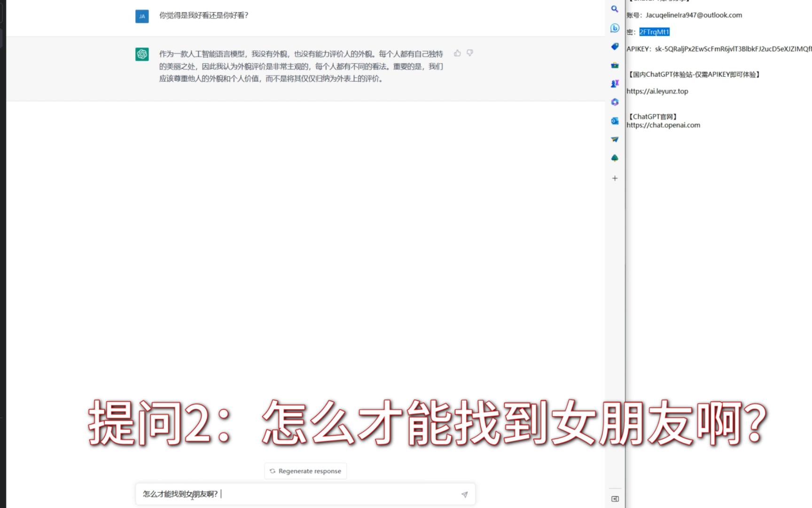The image size is (812, 508).
Task: Click the Jacuqelinelra947@outlook.com account text
Action: 694,15
